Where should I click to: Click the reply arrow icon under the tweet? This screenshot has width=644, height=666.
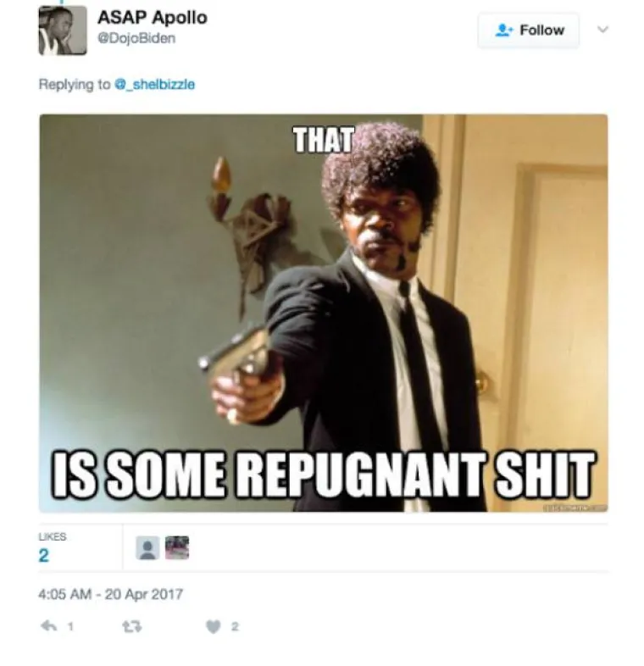(48, 626)
